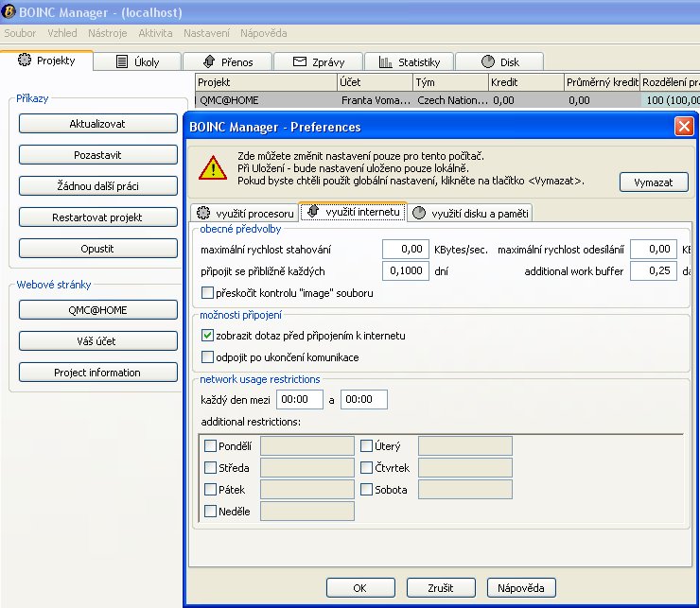Click the maximální rychlost odesílání field
This screenshot has height=608, width=700.
[x=653, y=249]
